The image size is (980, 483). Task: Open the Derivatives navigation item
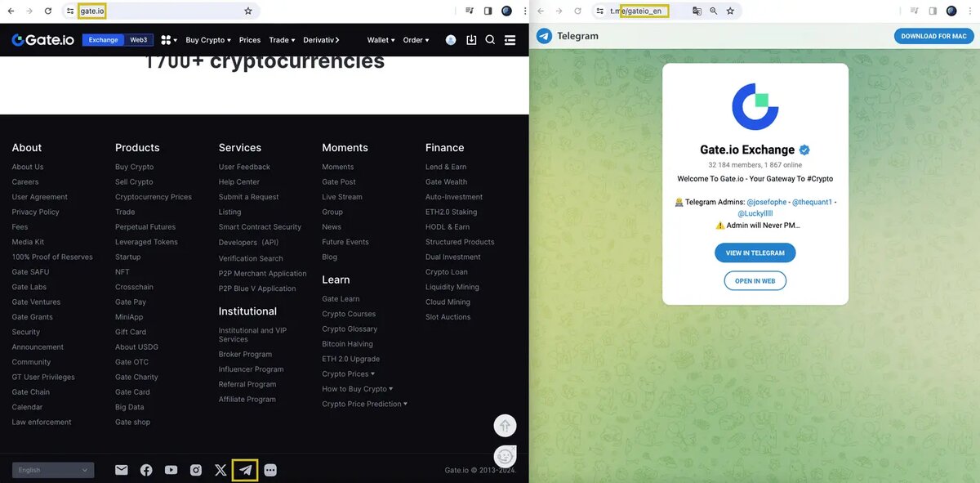click(320, 40)
